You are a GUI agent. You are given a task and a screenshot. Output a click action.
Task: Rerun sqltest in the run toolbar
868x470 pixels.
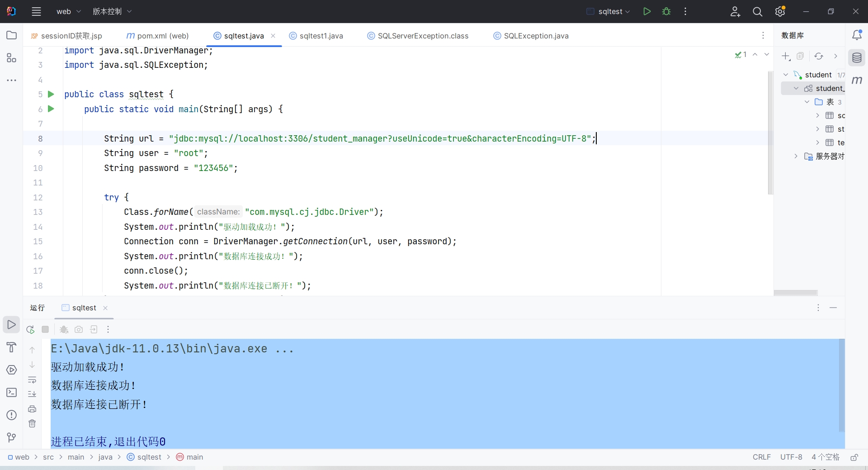[30, 329]
